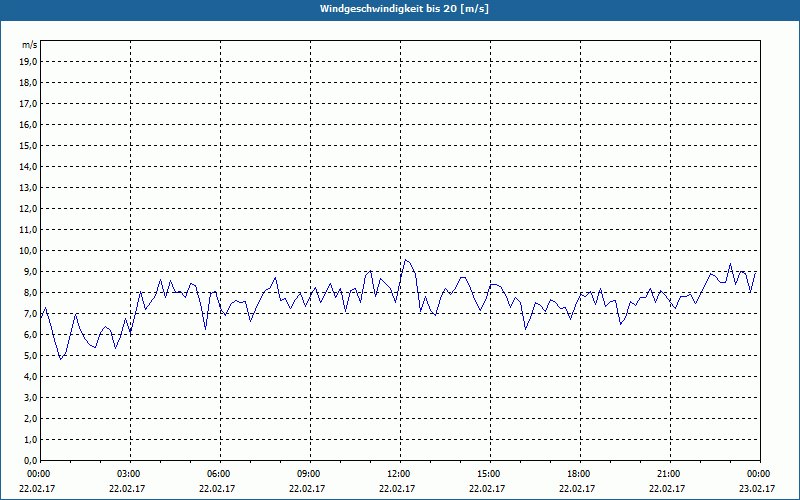This screenshot has height=500, width=800.
Task: Click the 22.02.17 date under 06:00
Action: (217, 488)
